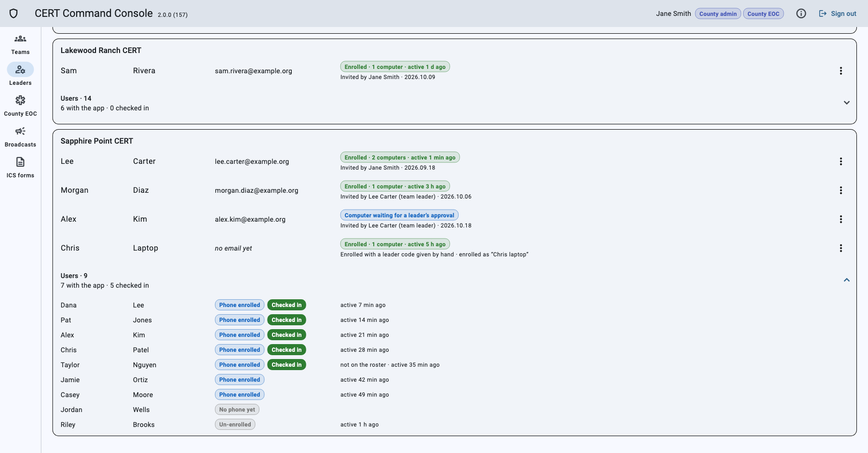Click Casey Moore's user row name
The height and width of the screenshot is (453, 868).
[107, 395]
